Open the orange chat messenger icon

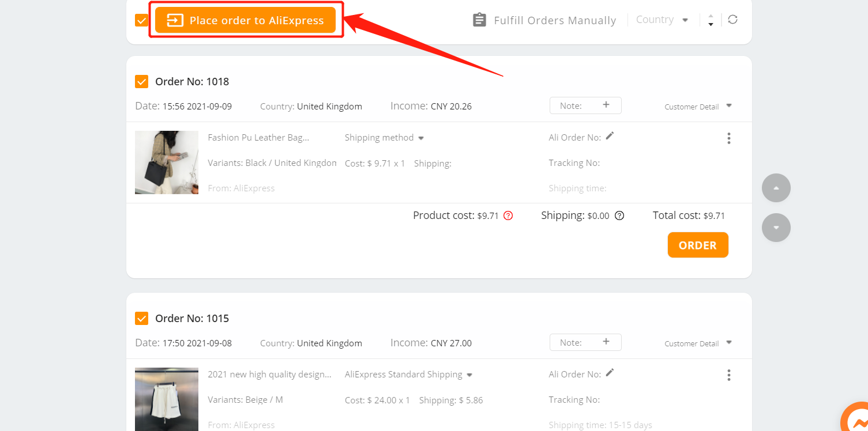[855, 417]
